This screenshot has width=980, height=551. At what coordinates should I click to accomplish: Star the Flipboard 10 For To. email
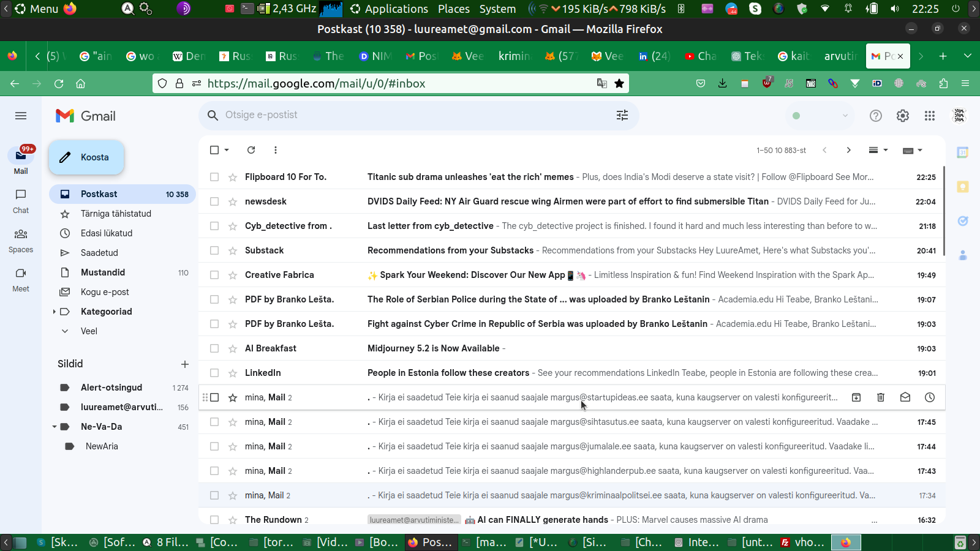click(x=233, y=177)
